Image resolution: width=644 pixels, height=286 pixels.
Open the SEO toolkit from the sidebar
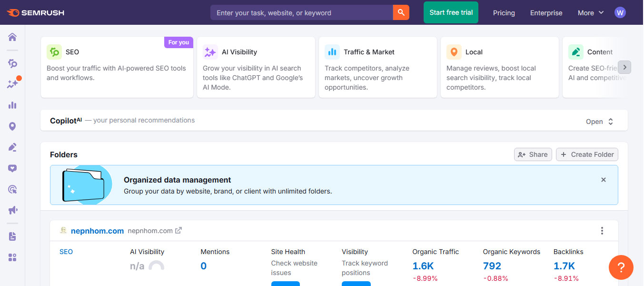[12, 62]
